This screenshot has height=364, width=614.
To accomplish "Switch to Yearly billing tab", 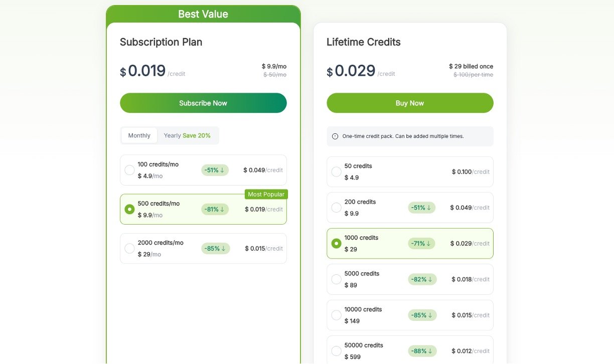I will click(x=187, y=135).
